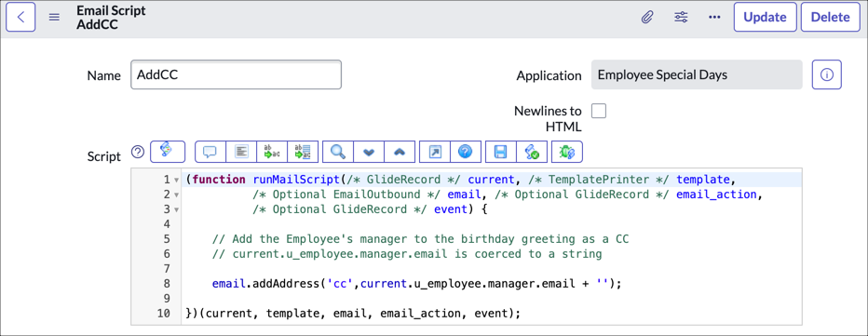Click the Delete button
This screenshot has height=336, width=868.
click(831, 17)
